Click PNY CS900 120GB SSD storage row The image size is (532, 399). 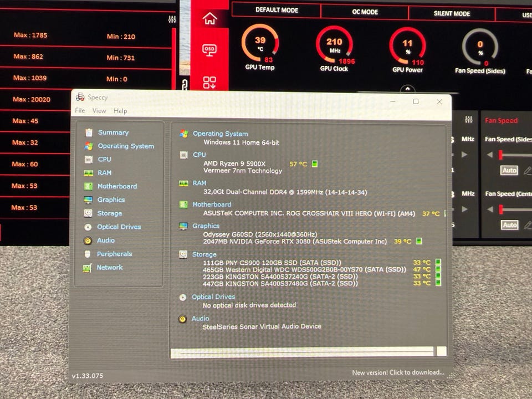point(272,263)
